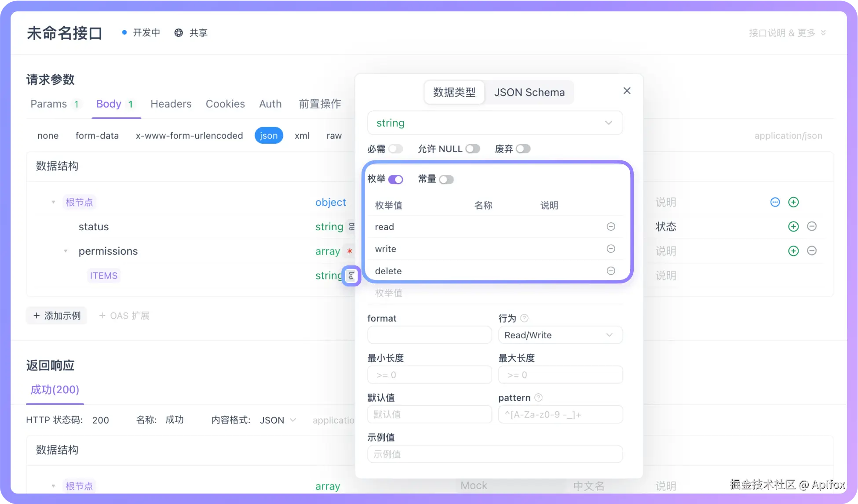Turn on the 必需 required toggle
The height and width of the screenshot is (504, 858).
pyautogui.click(x=395, y=149)
